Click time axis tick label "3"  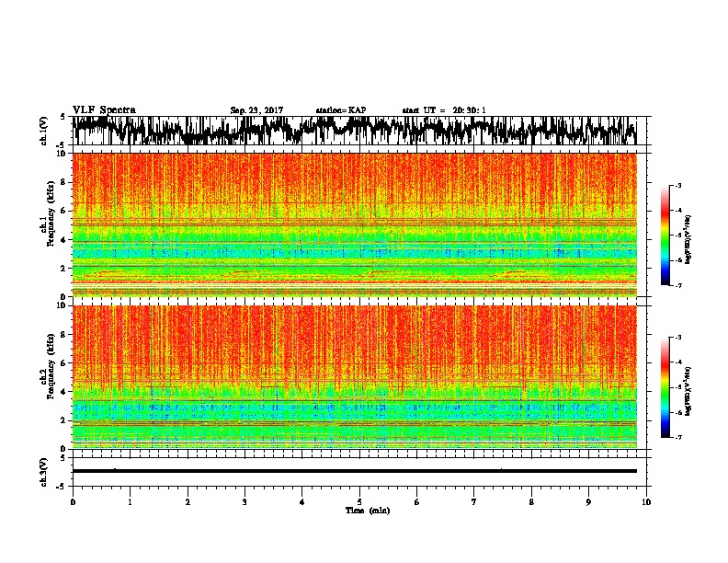tap(245, 502)
